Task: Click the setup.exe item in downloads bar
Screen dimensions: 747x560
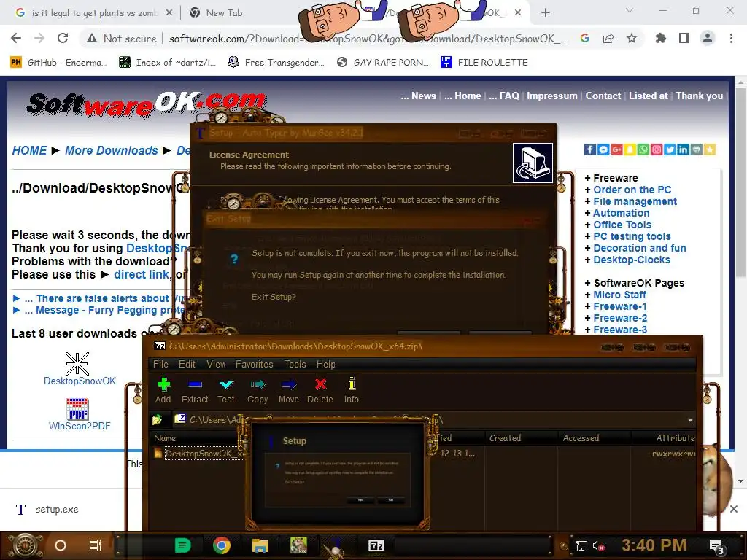Action: [47, 510]
